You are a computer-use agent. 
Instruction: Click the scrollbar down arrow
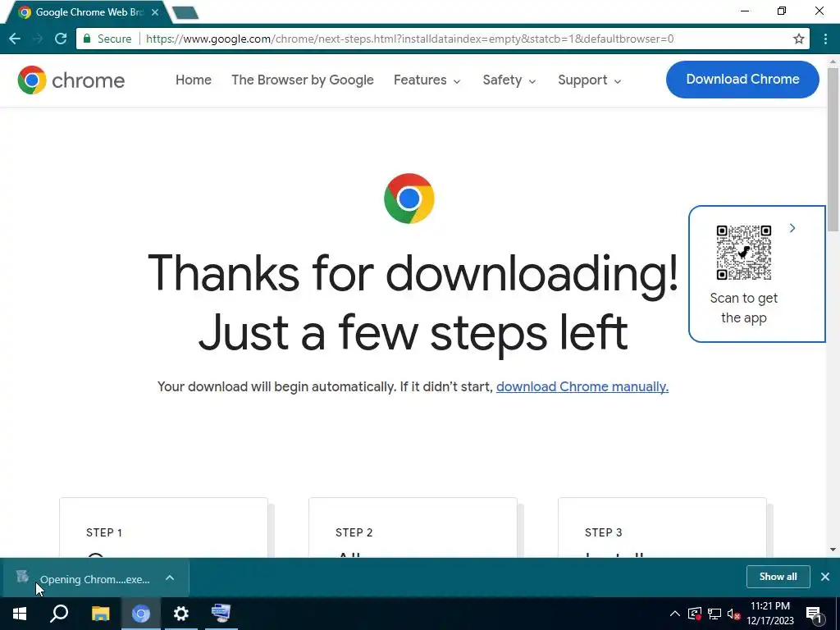tap(833, 550)
